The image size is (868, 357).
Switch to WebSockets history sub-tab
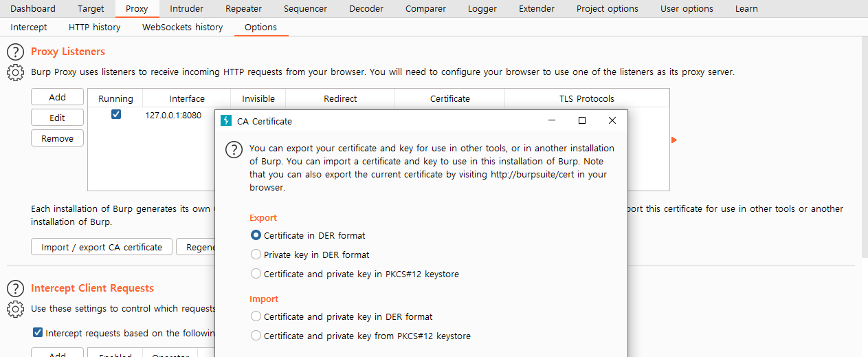click(182, 28)
